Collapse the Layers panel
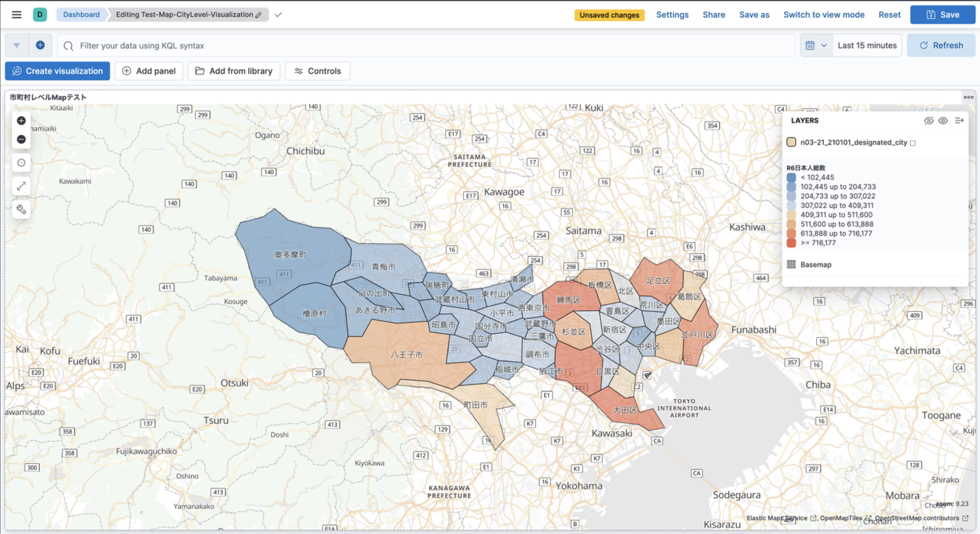The height and width of the screenshot is (534, 980). click(959, 121)
